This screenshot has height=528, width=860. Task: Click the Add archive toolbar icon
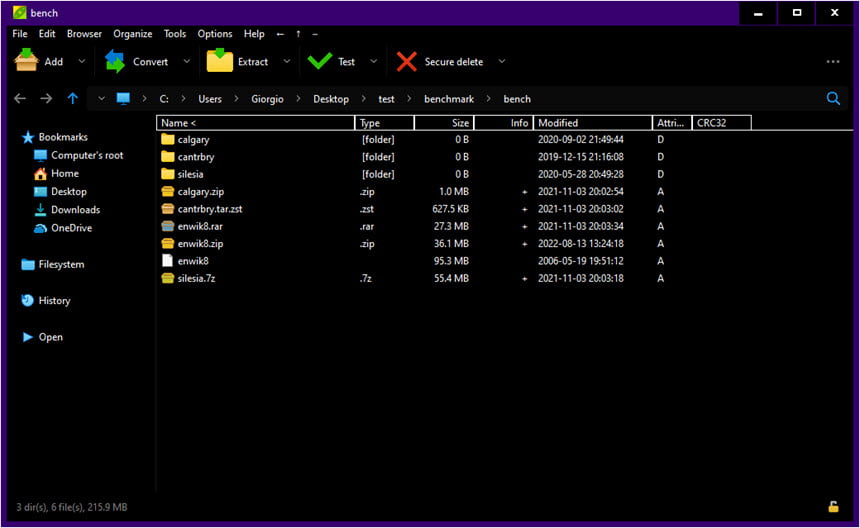coord(26,61)
